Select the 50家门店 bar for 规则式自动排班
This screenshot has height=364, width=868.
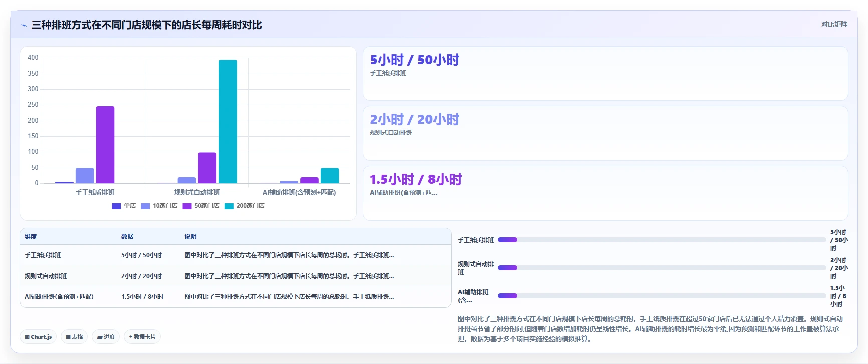point(207,168)
